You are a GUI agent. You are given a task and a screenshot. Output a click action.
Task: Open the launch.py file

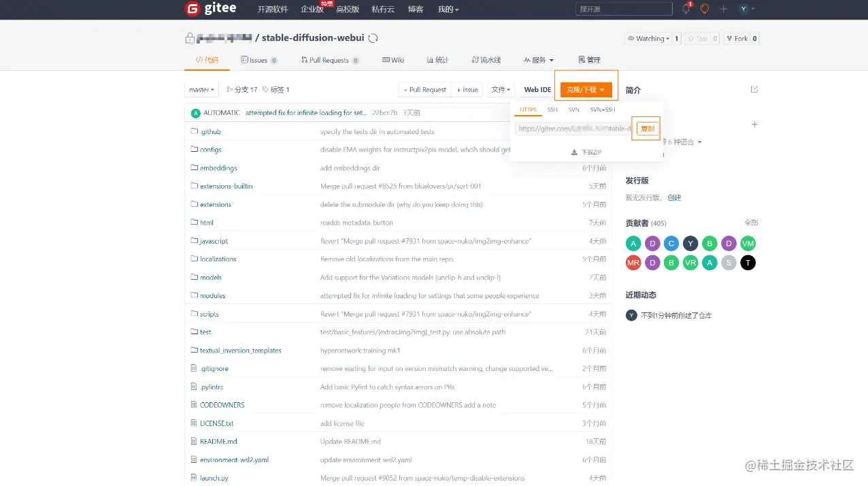coord(214,478)
